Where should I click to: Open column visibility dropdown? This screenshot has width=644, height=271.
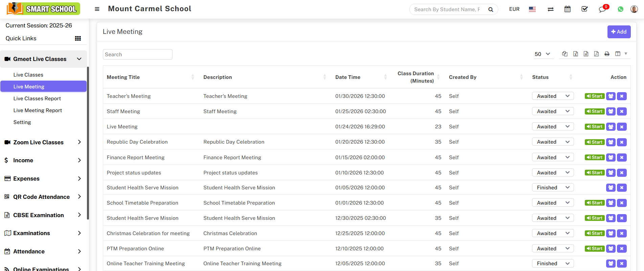pyautogui.click(x=621, y=54)
